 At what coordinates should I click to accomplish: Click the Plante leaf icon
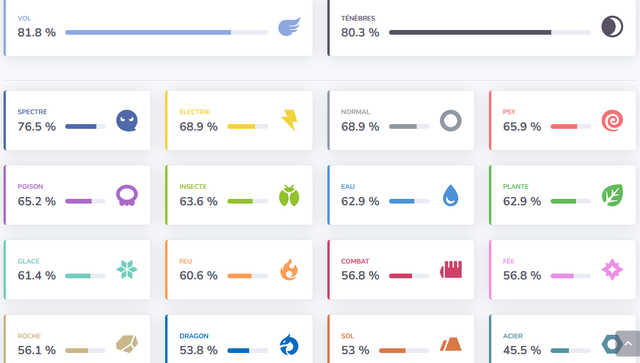coord(612,195)
